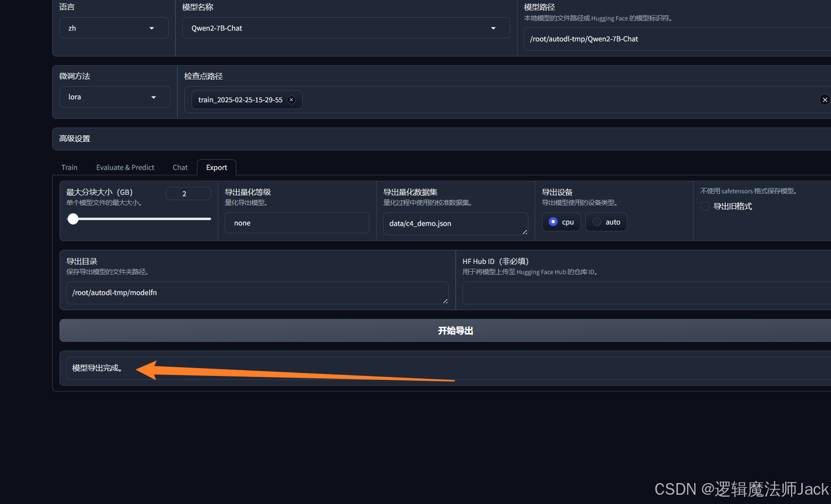Clear all checkpoint path selections

click(825, 100)
